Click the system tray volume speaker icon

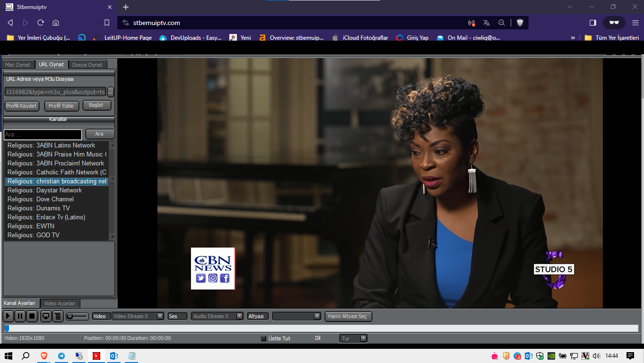(x=596, y=356)
